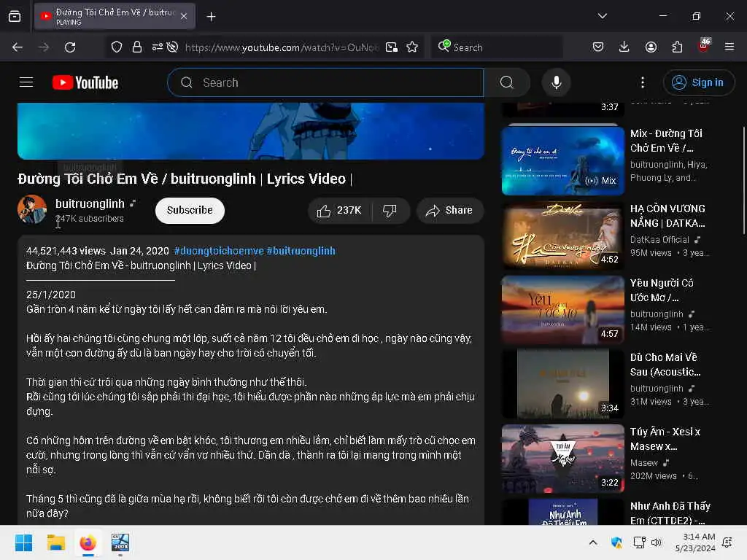The width and height of the screenshot is (747, 560).
Task: Open site permissions icon in address bar
Action: [158, 47]
